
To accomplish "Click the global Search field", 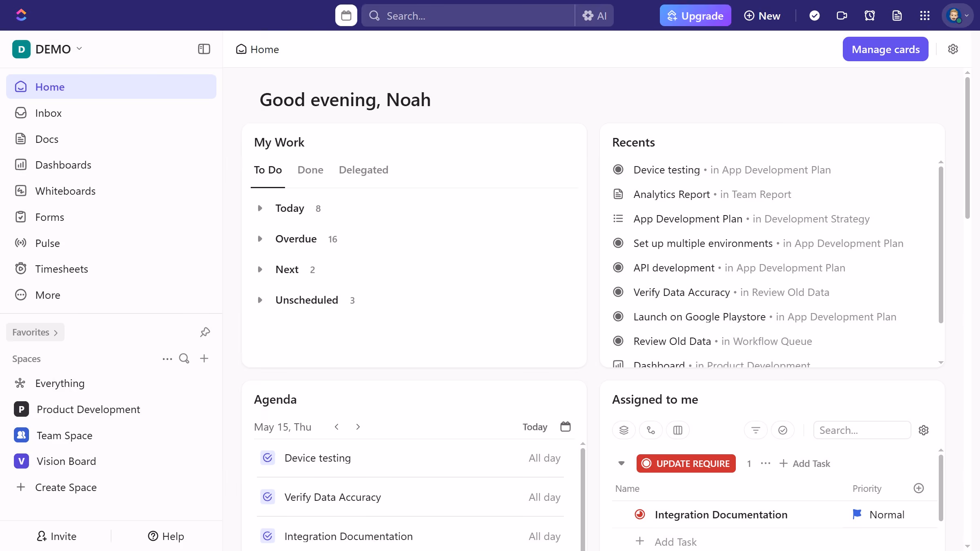I will (x=468, y=16).
